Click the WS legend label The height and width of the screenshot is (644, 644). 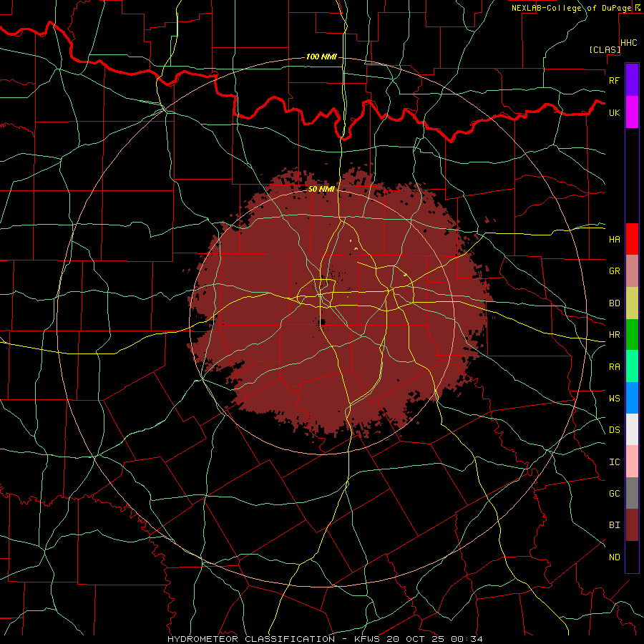click(614, 398)
